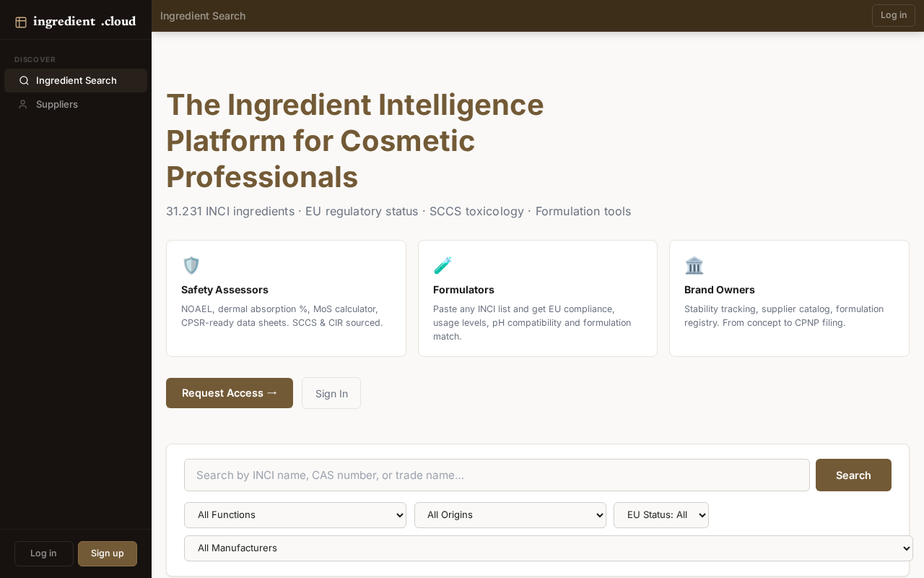The height and width of the screenshot is (578, 924).
Task: Click the bank building icon on Brand Owners card
Action: [694, 265]
